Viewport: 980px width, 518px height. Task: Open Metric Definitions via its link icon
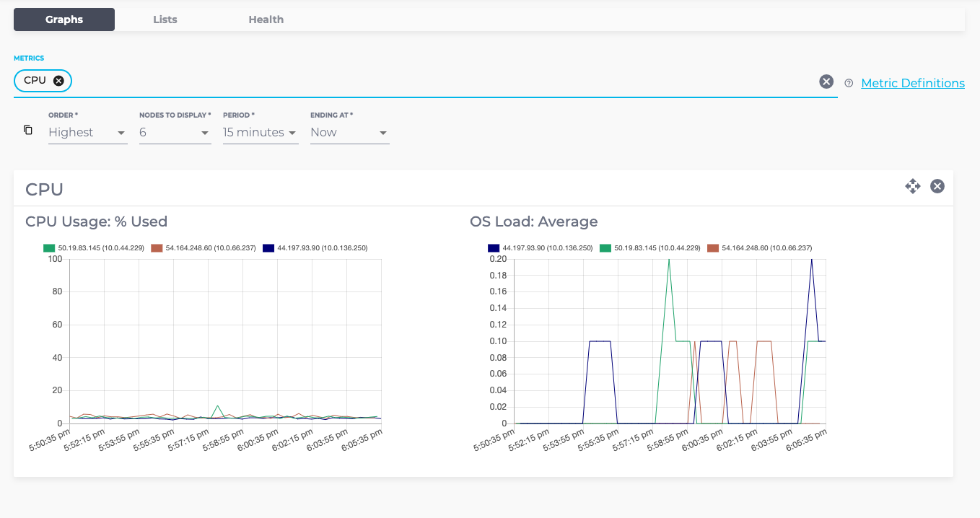point(913,83)
